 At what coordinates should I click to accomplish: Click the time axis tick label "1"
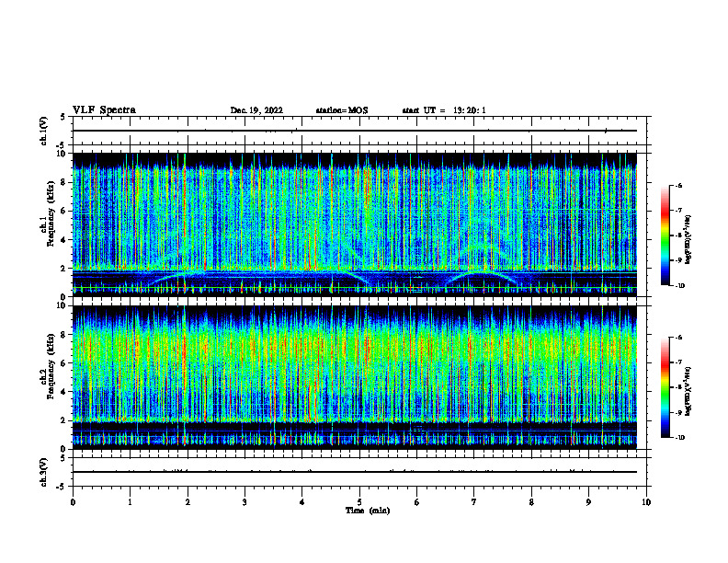(130, 502)
